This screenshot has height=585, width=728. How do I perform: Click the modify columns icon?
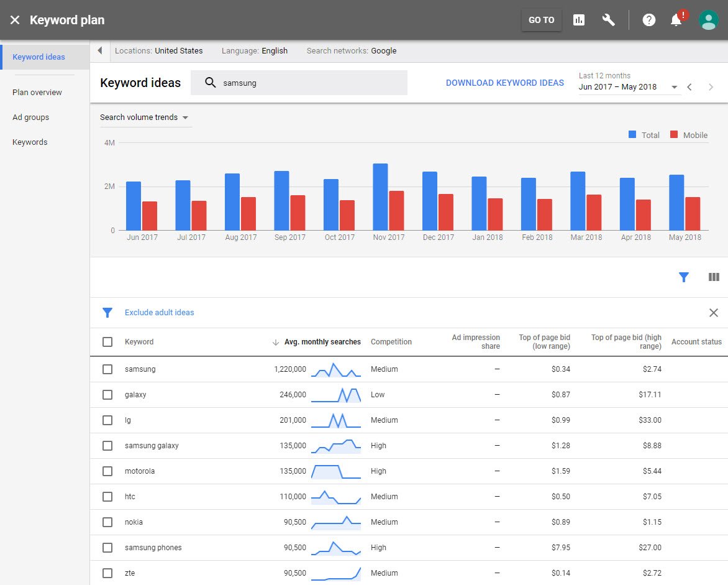pos(714,277)
